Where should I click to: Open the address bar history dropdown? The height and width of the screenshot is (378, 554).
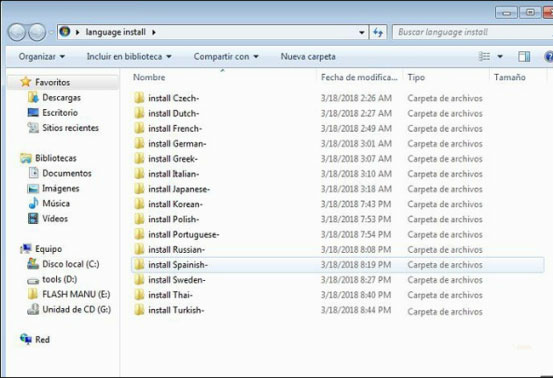[361, 33]
